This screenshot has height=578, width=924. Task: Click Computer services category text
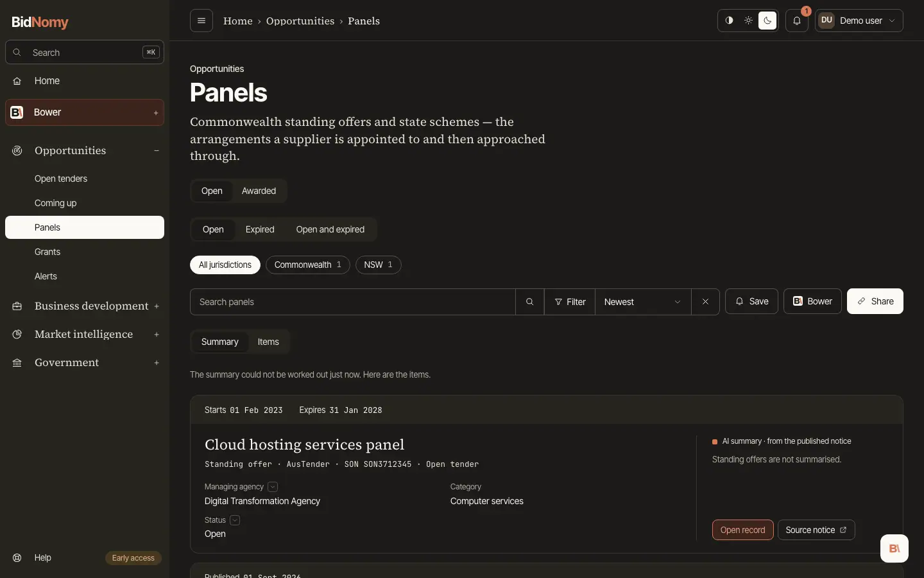coord(487,501)
